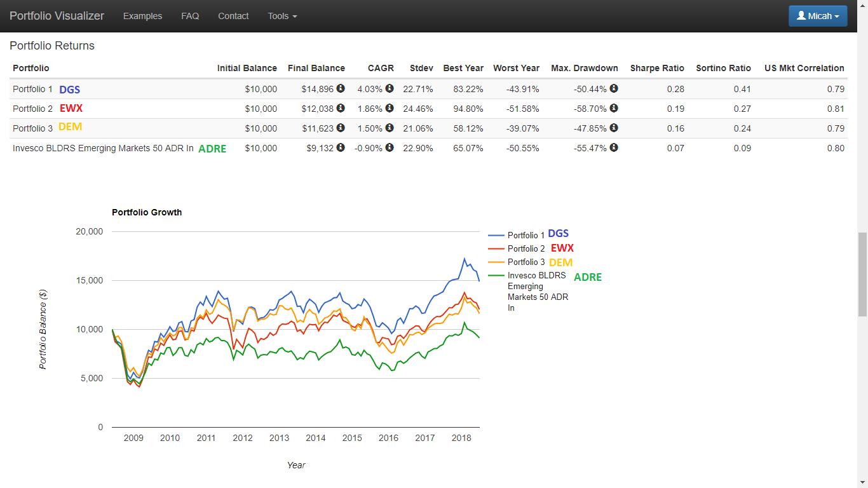Screen dimensions: 868x488
Task: Click info icon beside $12,038 final balance
Action: point(341,108)
